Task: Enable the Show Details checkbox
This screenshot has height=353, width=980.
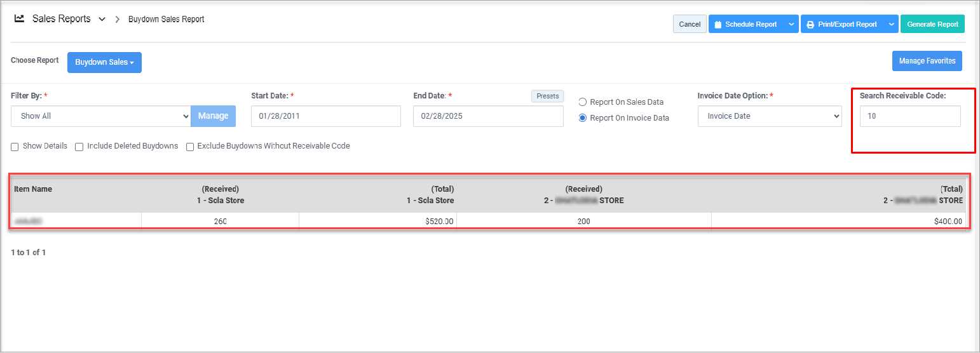Action: (x=15, y=147)
